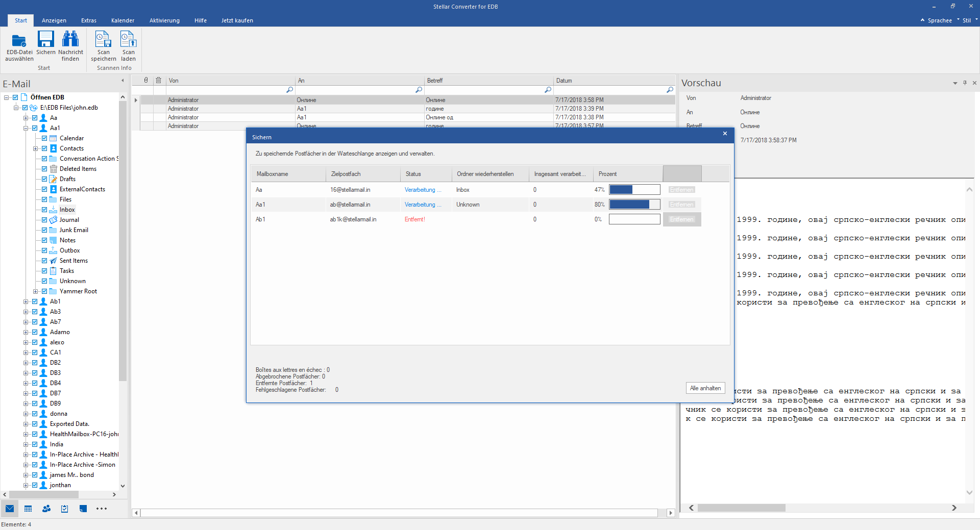Open the Aktivierung ribbon tab
The width and height of the screenshot is (980, 530).
(x=164, y=20)
